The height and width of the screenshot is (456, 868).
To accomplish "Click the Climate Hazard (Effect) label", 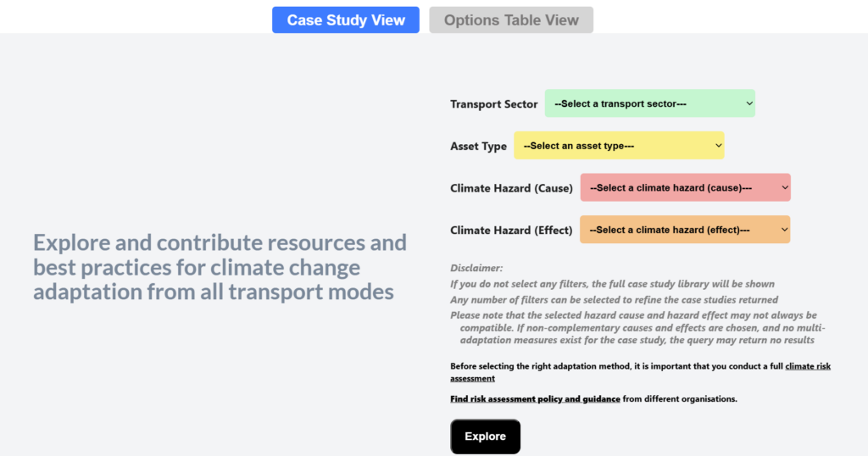I will [x=511, y=231].
